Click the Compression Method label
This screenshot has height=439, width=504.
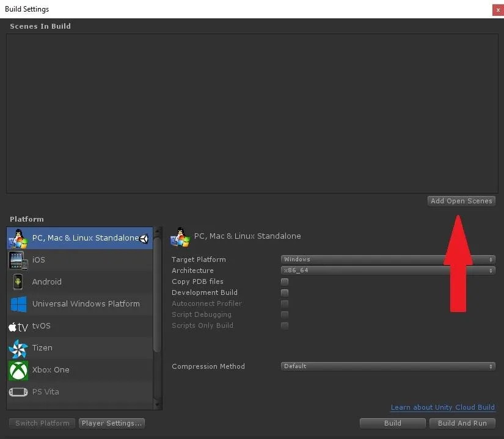coord(208,366)
